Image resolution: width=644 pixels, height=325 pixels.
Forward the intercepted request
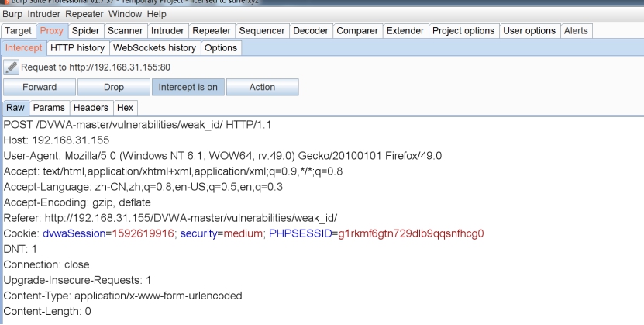pyautogui.click(x=40, y=87)
